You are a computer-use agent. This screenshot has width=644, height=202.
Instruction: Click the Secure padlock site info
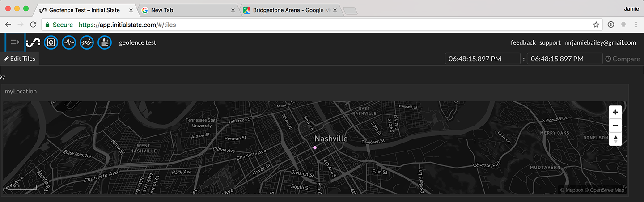click(59, 25)
